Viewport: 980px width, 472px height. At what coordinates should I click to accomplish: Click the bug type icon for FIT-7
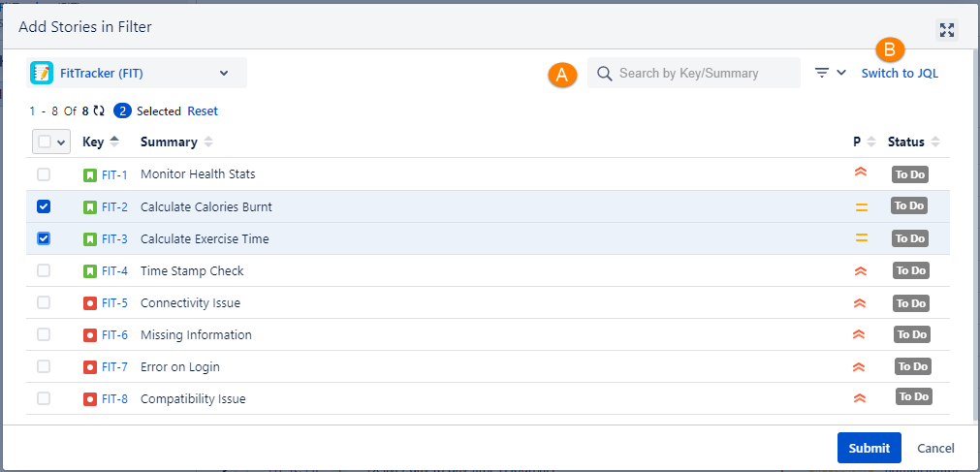pyautogui.click(x=90, y=367)
